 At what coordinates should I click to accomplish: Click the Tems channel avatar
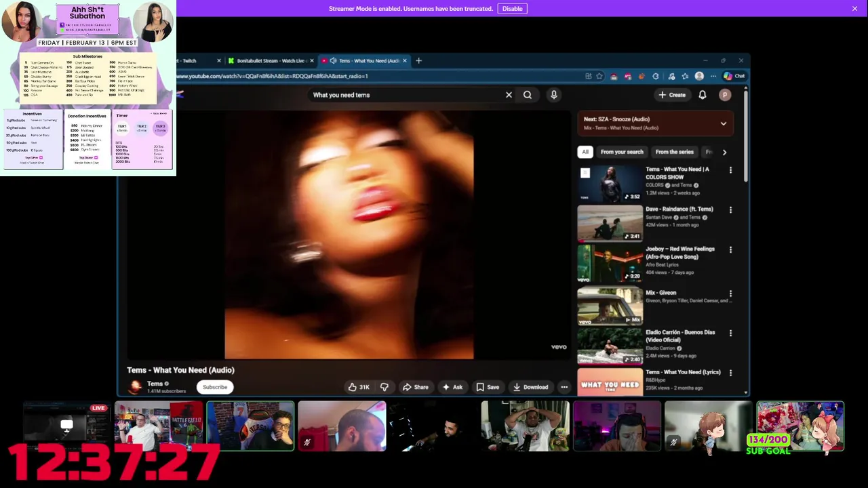[136, 387]
